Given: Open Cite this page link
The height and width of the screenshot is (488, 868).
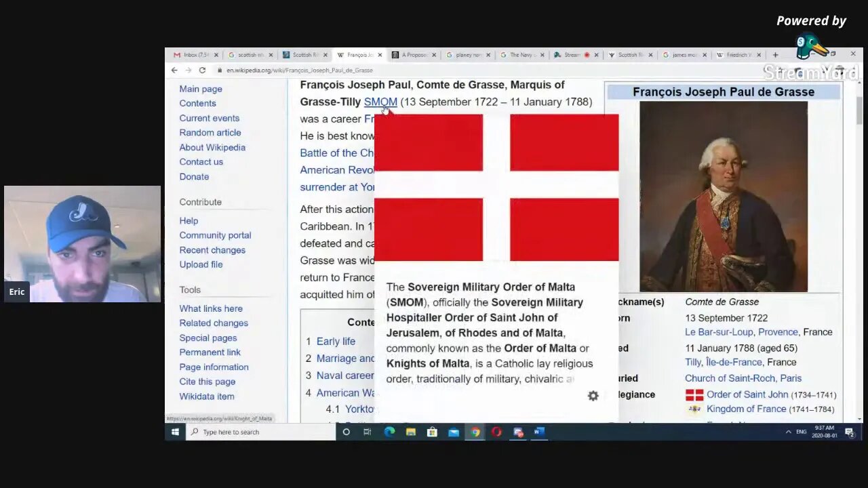Looking at the screenshot, I should click(208, 382).
